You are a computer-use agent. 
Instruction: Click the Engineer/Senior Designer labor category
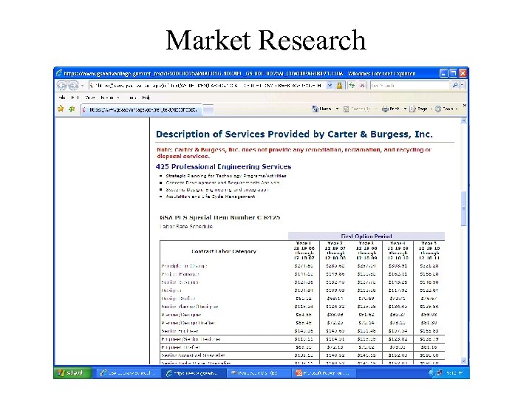coord(191,339)
